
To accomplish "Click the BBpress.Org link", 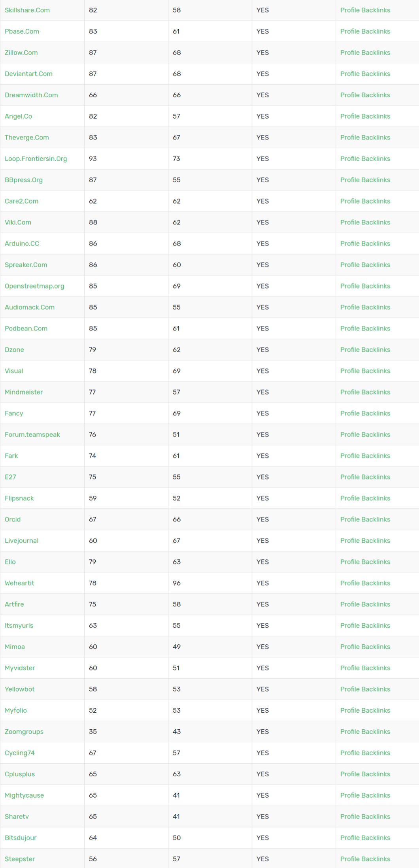I will tap(24, 180).
